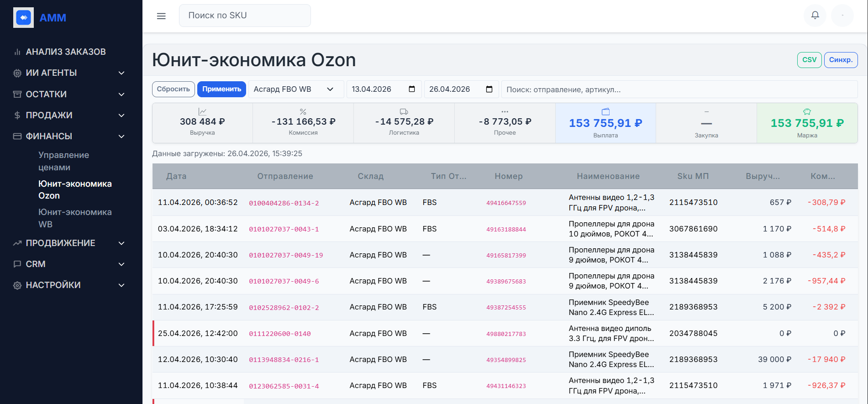Open the НАСТРОЙКИ menu section

click(53, 285)
